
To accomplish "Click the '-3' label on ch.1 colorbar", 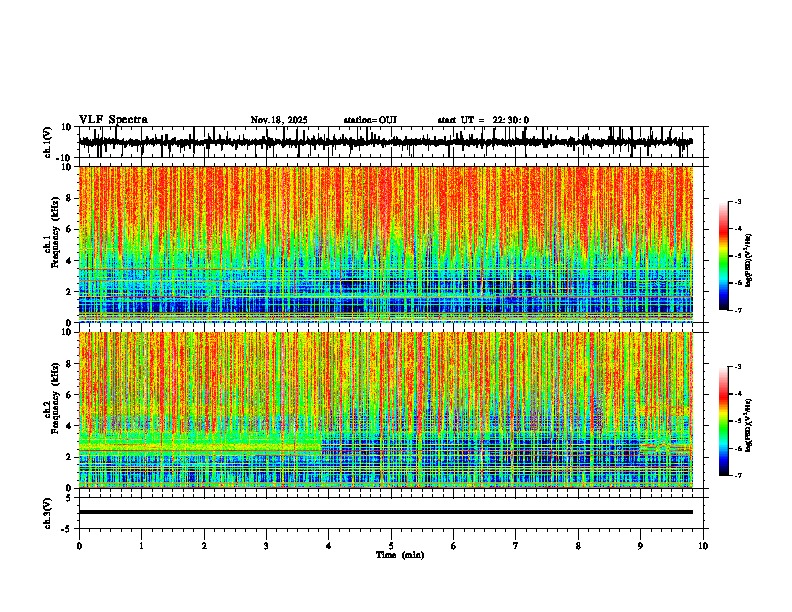I will coord(738,201).
